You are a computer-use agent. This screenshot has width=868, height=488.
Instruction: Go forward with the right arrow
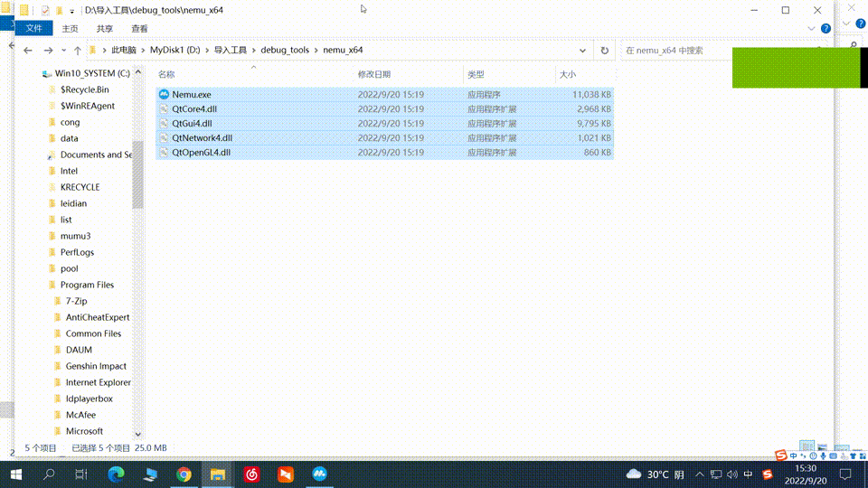click(x=48, y=51)
